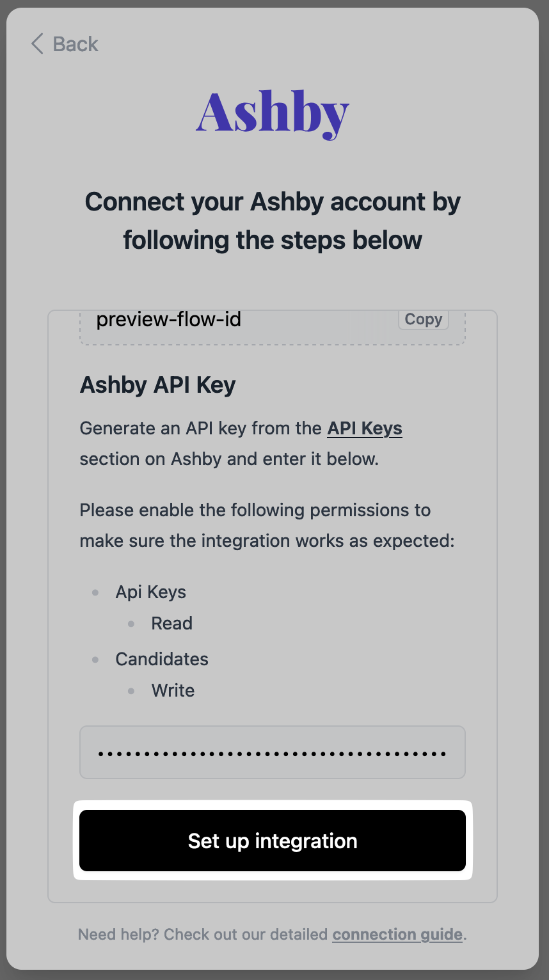Open the API Keys link
Image resolution: width=549 pixels, height=980 pixels.
(x=365, y=428)
